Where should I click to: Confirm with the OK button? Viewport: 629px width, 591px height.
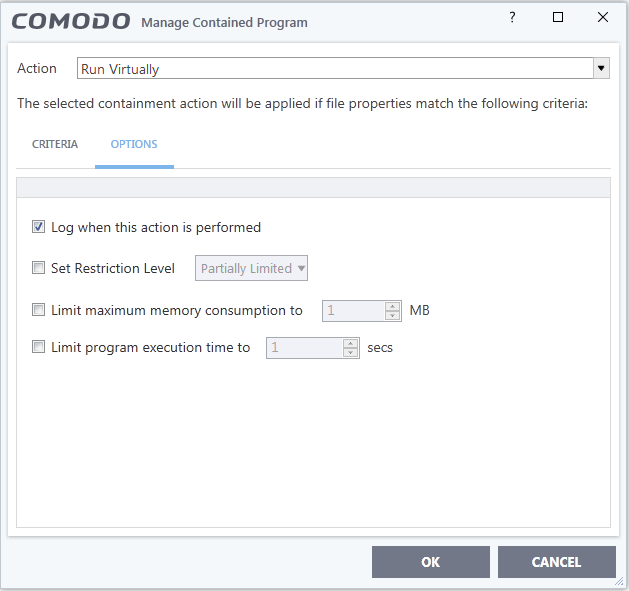(430, 562)
